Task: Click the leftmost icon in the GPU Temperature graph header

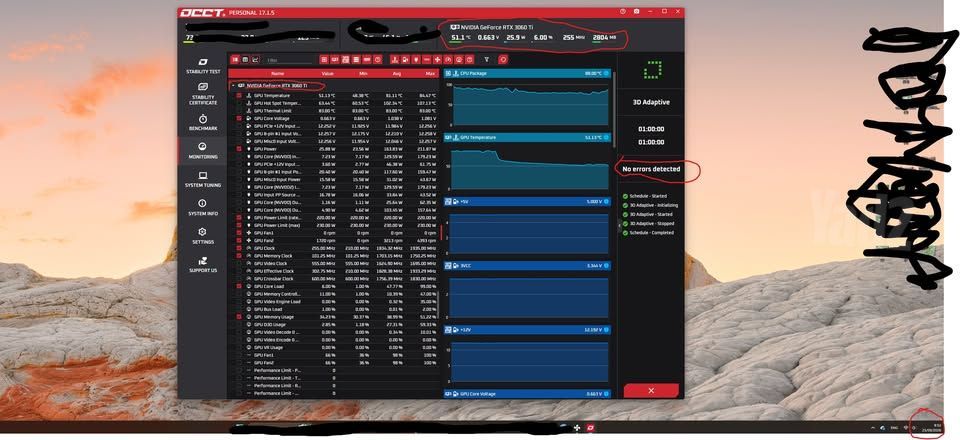Action: (x=448, y=137)
